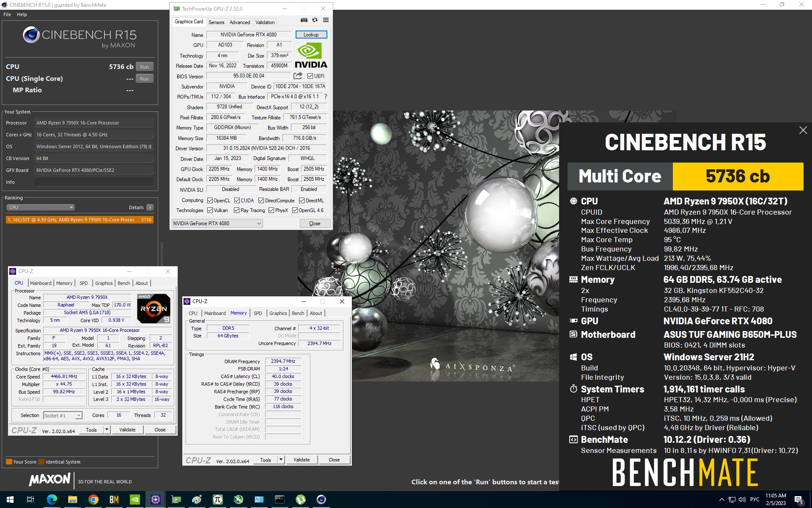Screen dimensions: 812x508
Task: Run the Cinebench CPU test
Action: [144, 67]
